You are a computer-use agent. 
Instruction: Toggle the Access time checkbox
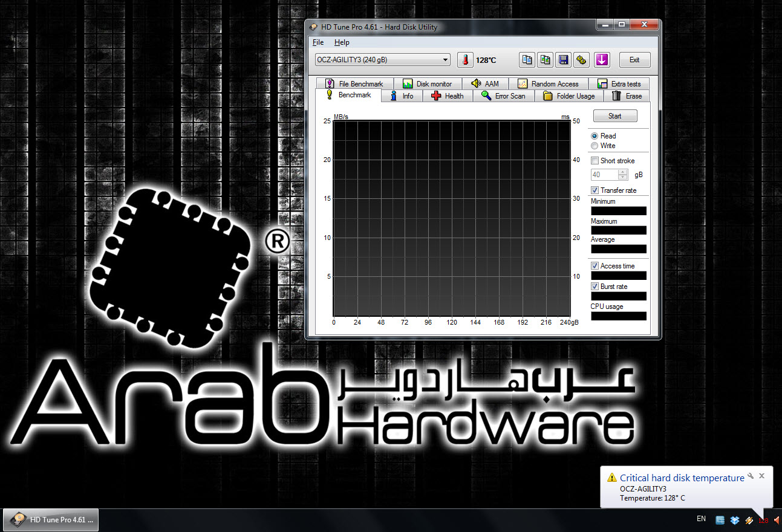click(595, 266)
